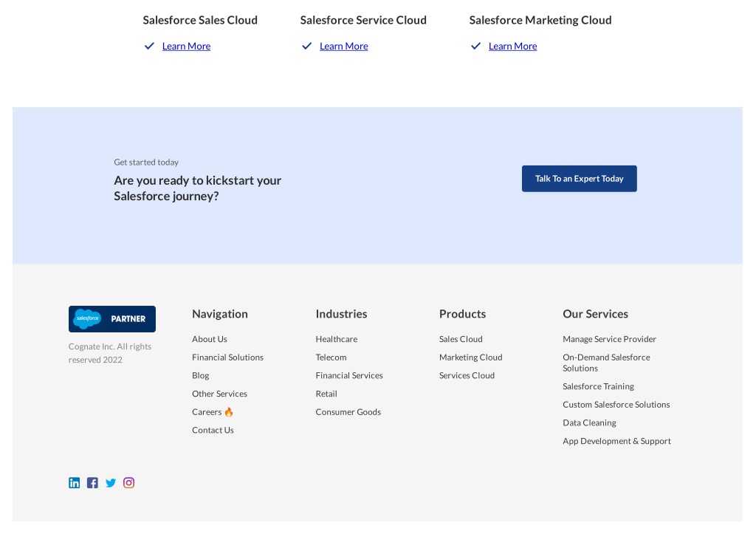
Task: Click the Salesforce Marketing Cloud heading
Action: pyautogui.click(x=540, y=20)
